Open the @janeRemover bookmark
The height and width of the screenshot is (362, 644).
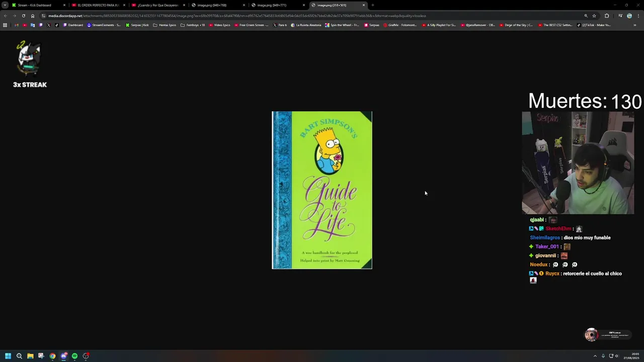coord(478,25)
